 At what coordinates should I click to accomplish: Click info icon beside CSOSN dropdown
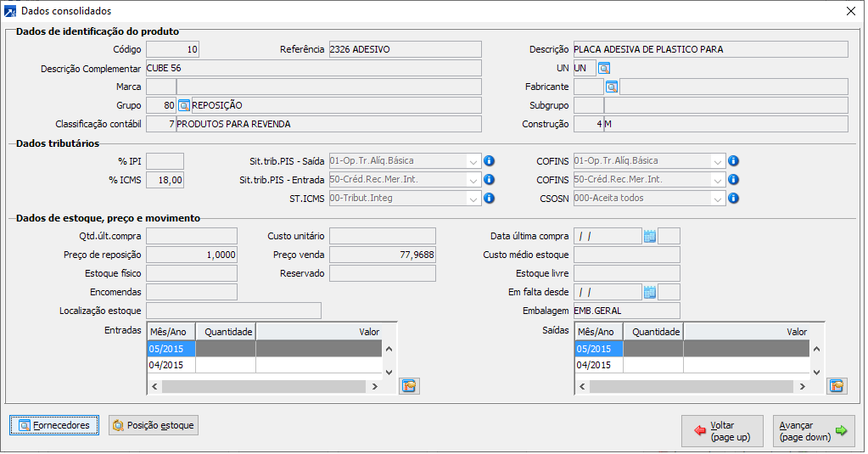coord(733,198)
